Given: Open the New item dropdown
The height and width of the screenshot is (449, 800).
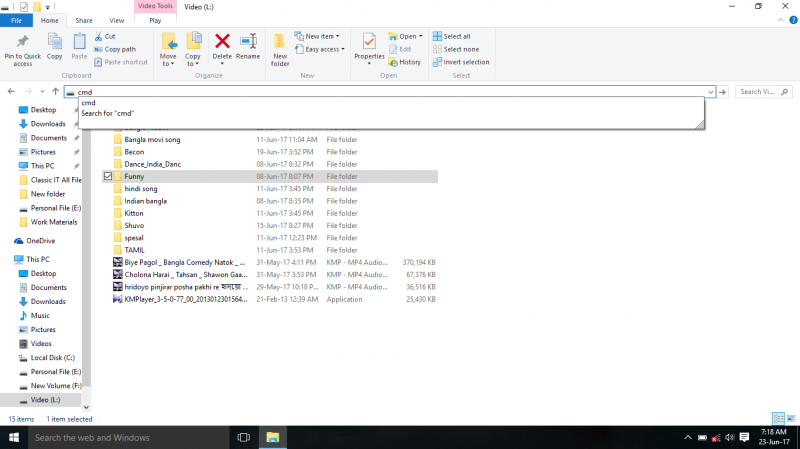Looking at the screenshot, I should pos(317,36).
